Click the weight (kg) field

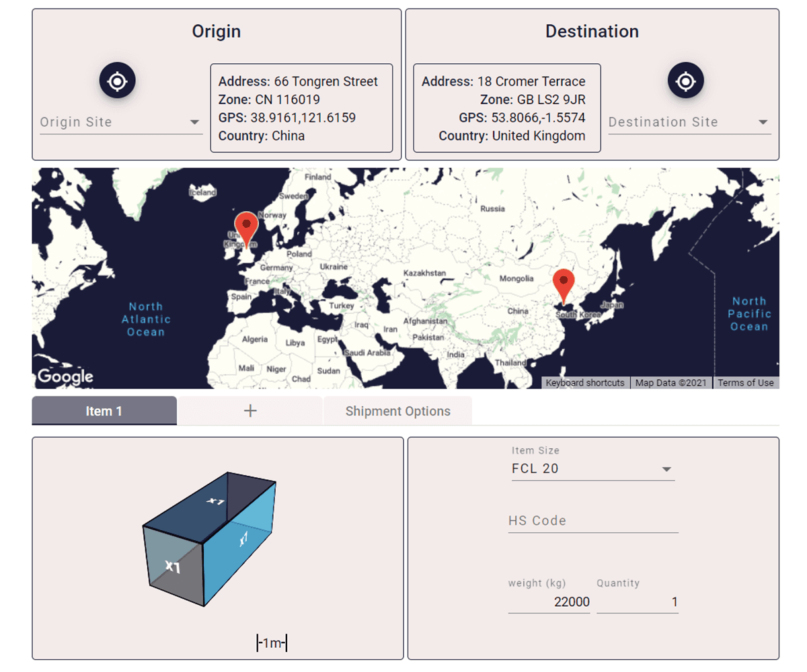(x=549, y=602)
